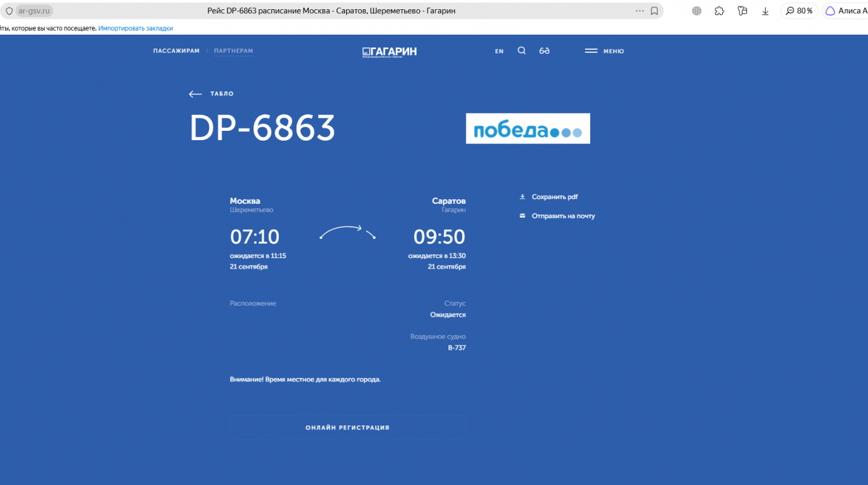Open the Импортировать закладки link
This screenshot has width=868, height=485.
coord(135,28)
